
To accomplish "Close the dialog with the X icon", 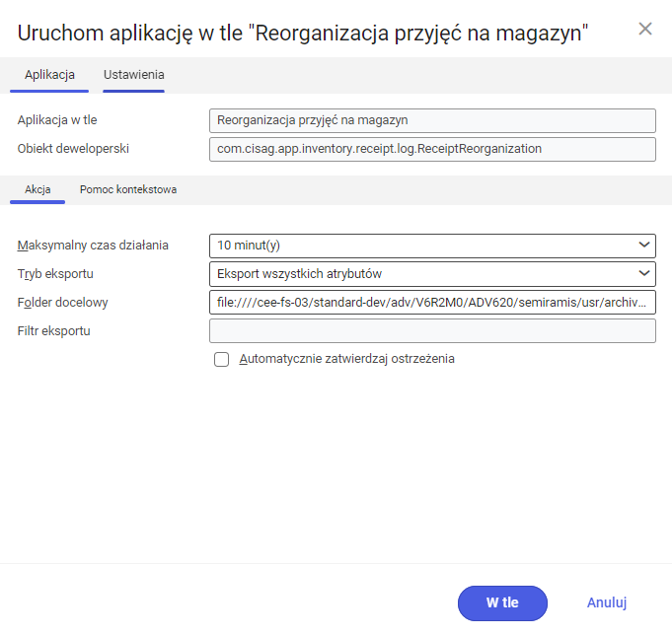I will point(645,29).
